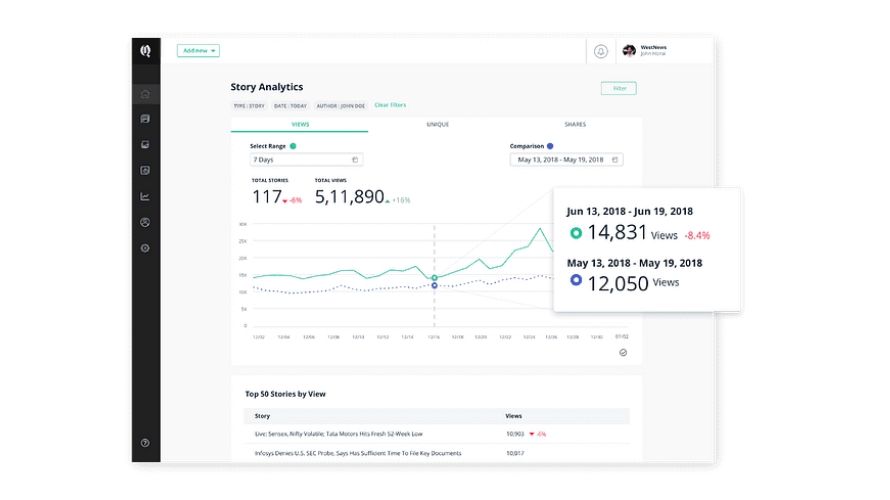Viewport: 890px width, 500px height.
Task: Click the Date: Today filter chip
Action: point(290,106)
